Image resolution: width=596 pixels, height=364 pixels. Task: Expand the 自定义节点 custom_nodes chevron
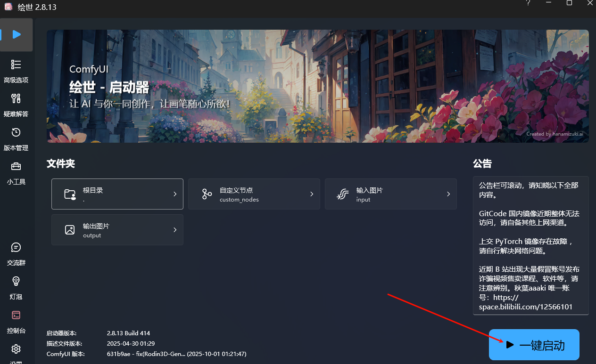[x=311, y=194]
